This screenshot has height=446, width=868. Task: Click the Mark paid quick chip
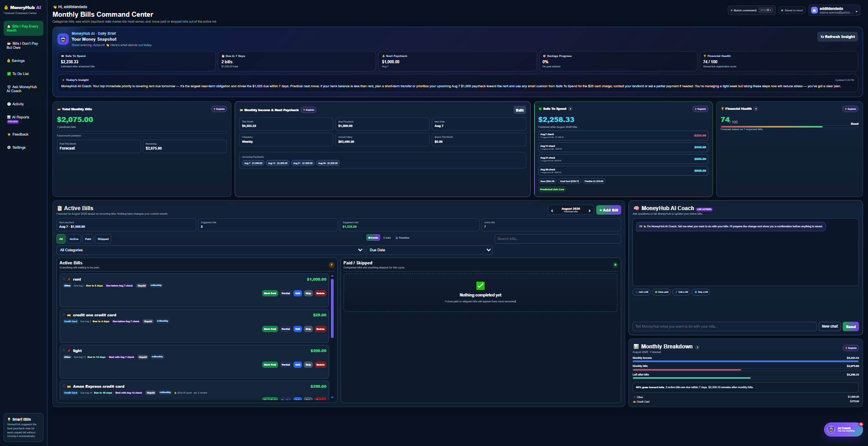(x=661, y=292)
